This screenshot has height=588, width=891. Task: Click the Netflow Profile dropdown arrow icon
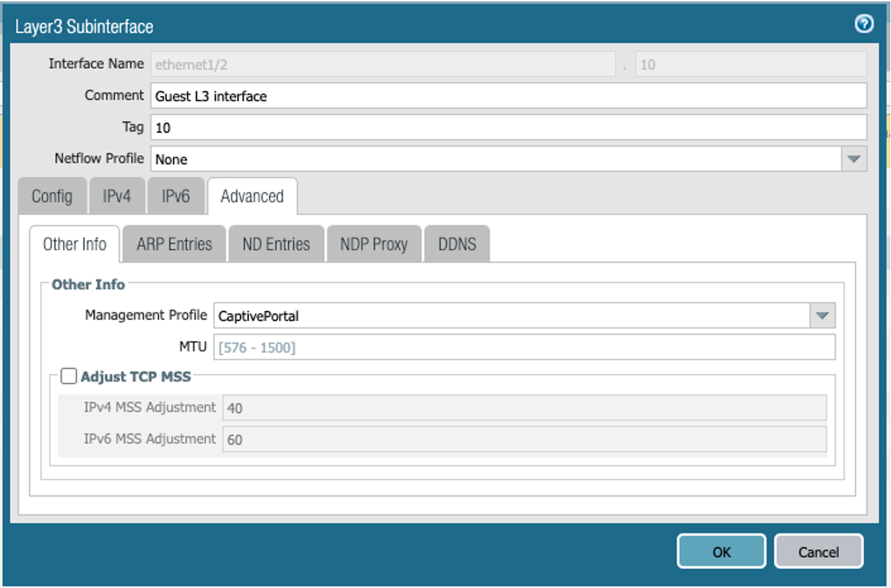pos(854,159)
